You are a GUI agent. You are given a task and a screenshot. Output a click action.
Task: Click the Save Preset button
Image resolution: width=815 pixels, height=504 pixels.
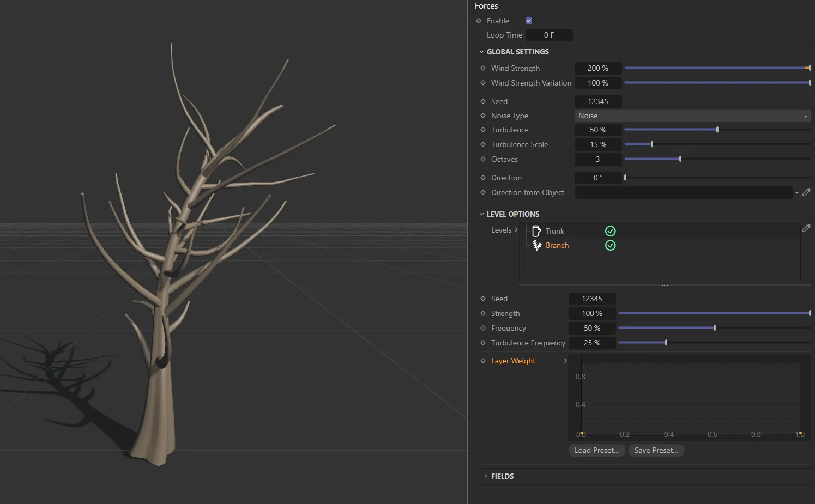click(x=656, y=450)
